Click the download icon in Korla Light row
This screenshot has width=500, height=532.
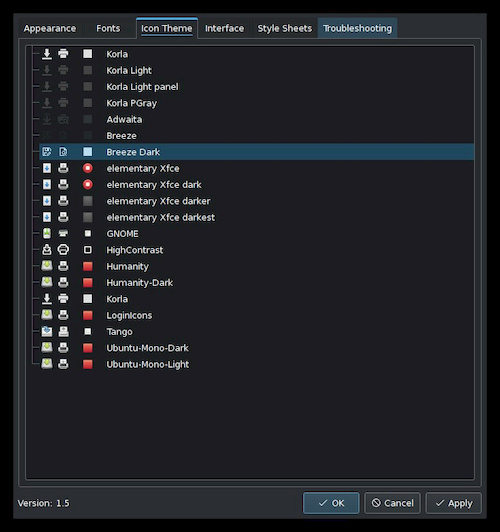47,70
